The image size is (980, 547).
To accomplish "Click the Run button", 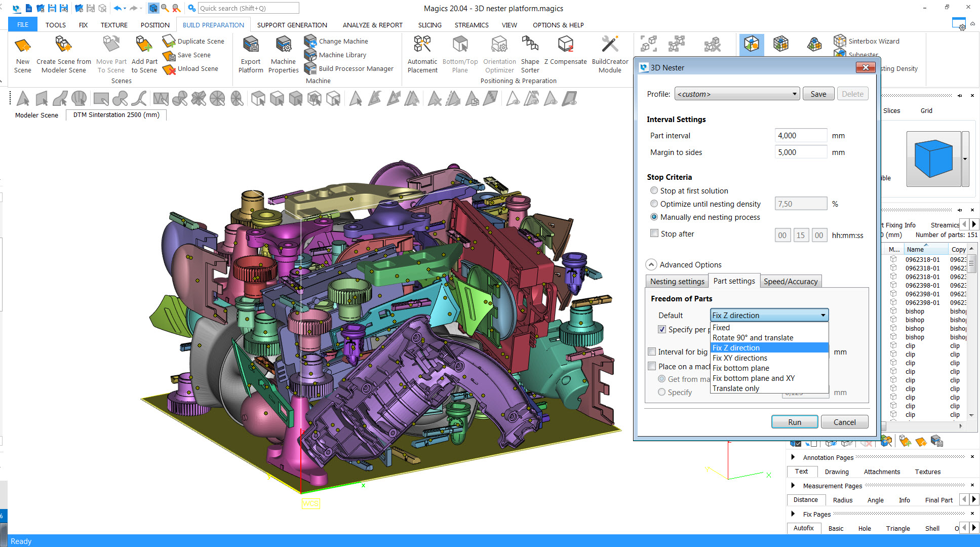I will (794, 421).
